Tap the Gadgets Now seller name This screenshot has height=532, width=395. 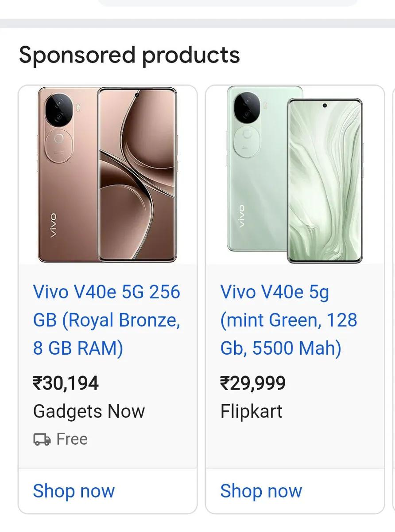point(89,411)
